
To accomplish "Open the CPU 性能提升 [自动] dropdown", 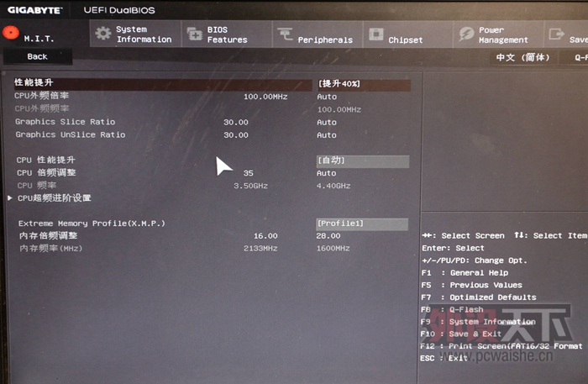I will (363, 160).
